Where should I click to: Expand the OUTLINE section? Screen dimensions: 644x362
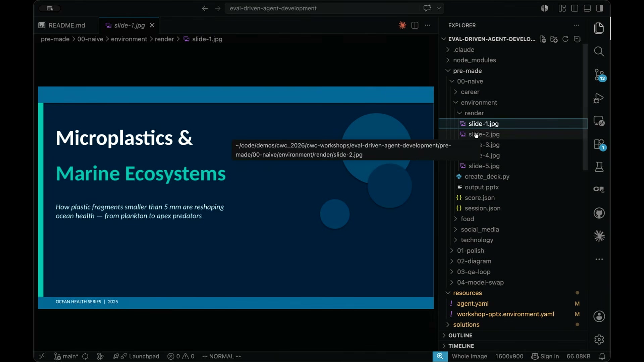tap(460, 336)
